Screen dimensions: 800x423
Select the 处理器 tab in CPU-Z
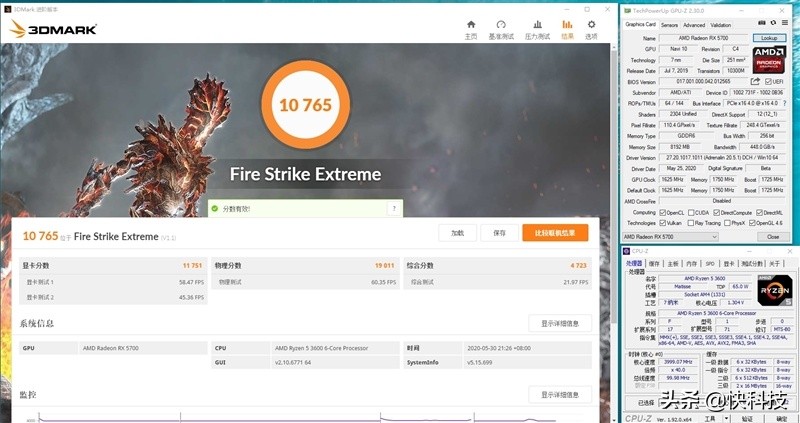point(634,263)
